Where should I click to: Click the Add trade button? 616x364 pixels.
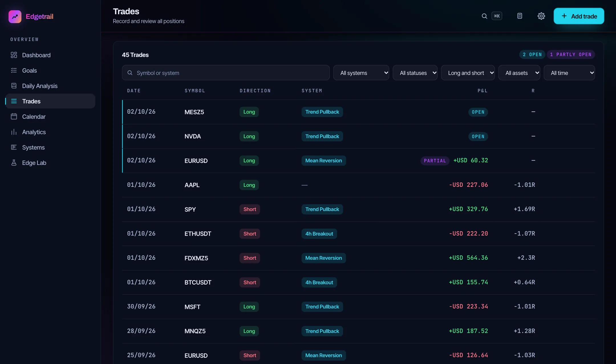point(579,16)
